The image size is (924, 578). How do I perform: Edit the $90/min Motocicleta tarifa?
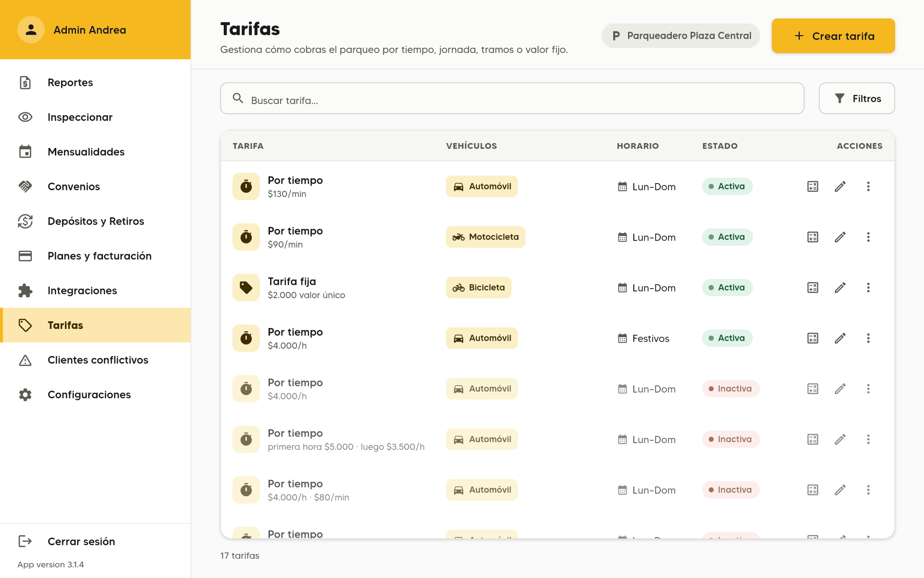(x=840, y=237)
